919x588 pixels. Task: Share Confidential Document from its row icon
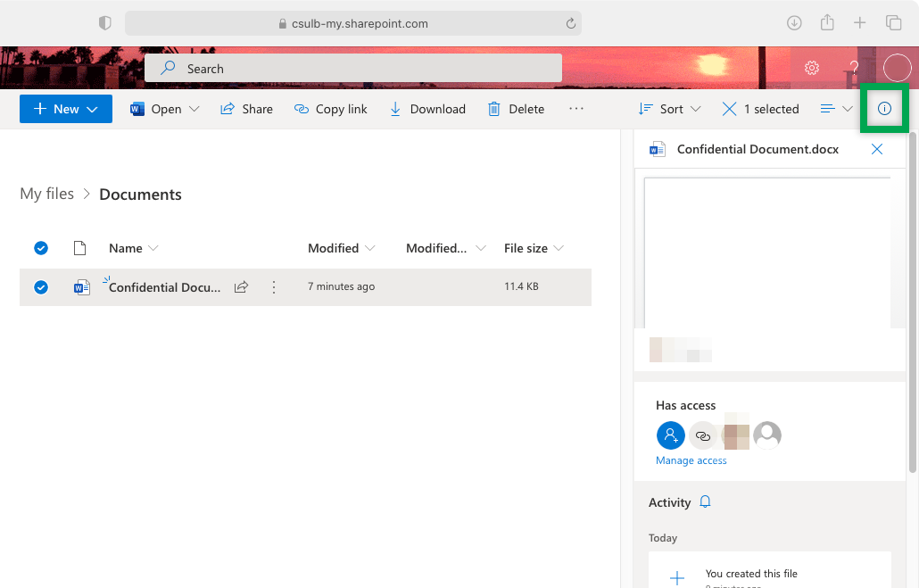(242, 286)
